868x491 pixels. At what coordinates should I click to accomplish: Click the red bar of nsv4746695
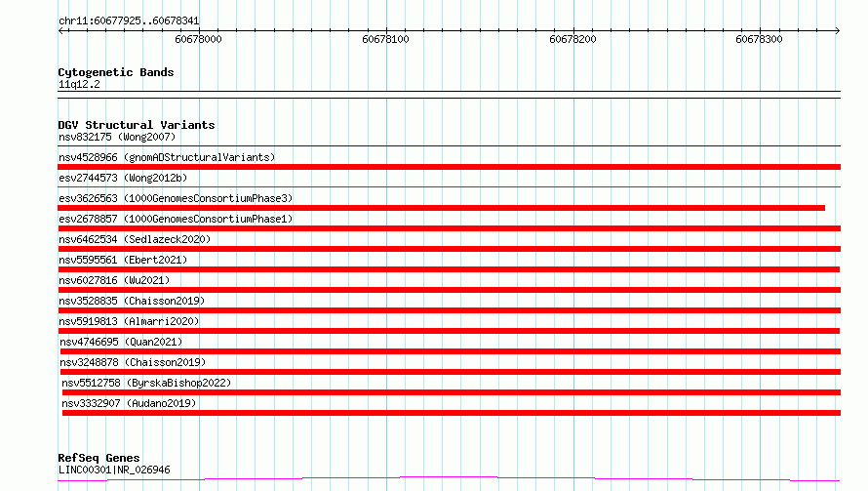point(450,351)
